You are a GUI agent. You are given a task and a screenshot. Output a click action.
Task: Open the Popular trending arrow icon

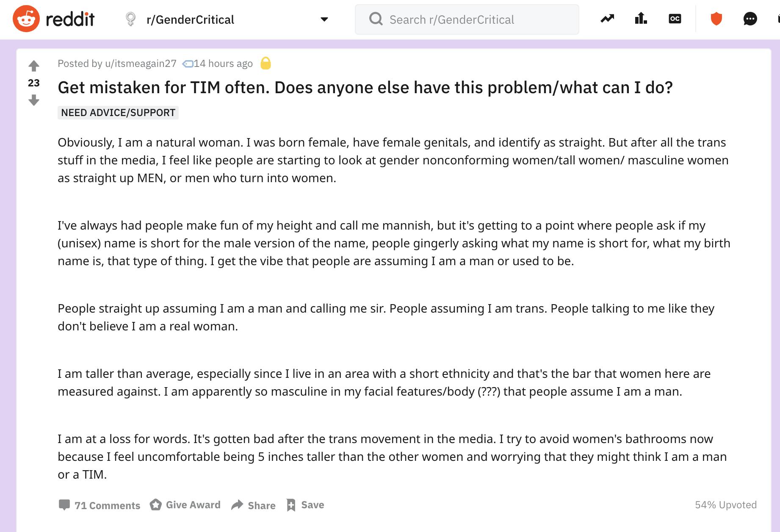click(607, 19)
